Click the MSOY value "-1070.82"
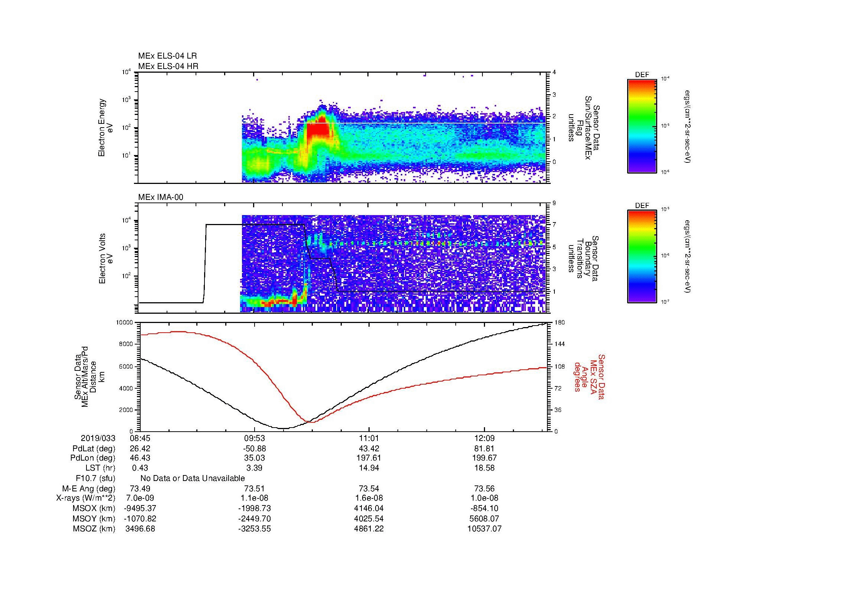Screen dimensions: 868x613 pyautogui.click(x=140, y=518)
